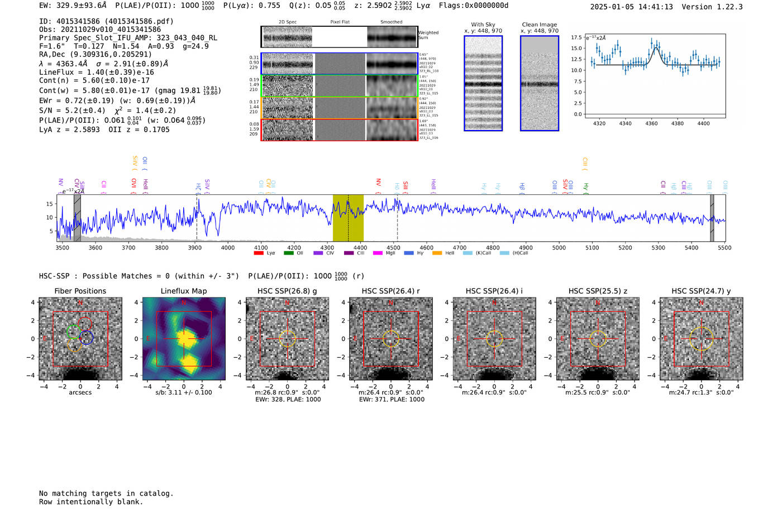This screenshot has width=782, height=532.
Task: Click the 'ID: 4015341586 (4015341586.pdf)' text
Action: [106, 21]
